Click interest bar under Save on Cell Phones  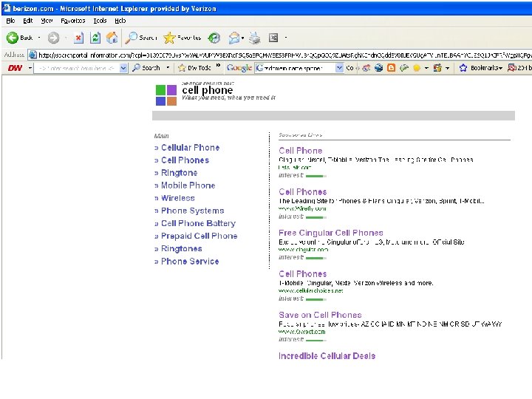click(316, 340)
